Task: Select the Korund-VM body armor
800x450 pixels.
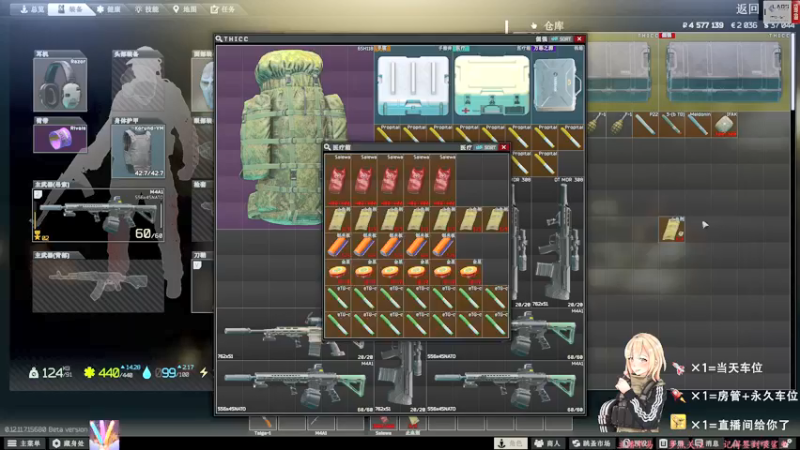Action: (x=138, y=152)
